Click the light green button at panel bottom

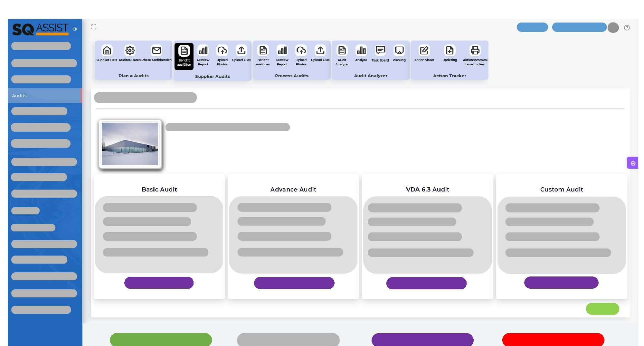602,309
